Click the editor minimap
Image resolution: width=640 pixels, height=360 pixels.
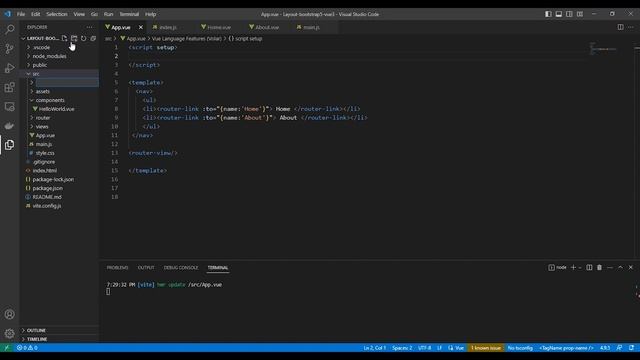pos(603,49)
